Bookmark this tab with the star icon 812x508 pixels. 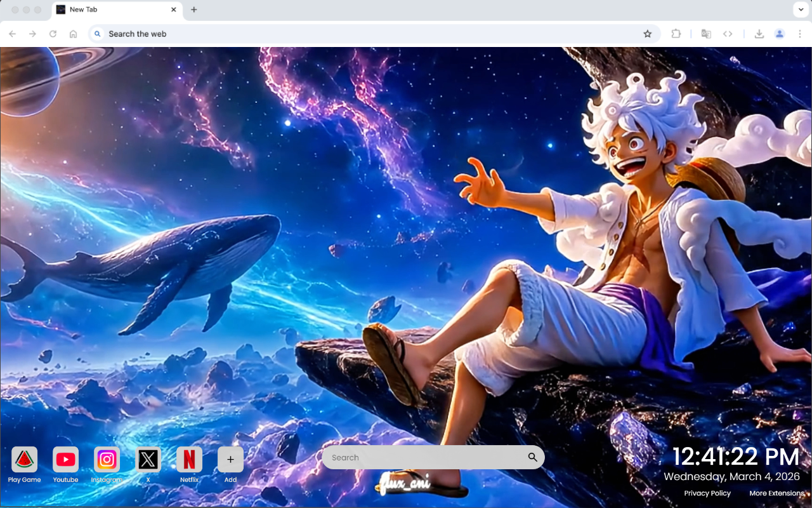point(647,34)
